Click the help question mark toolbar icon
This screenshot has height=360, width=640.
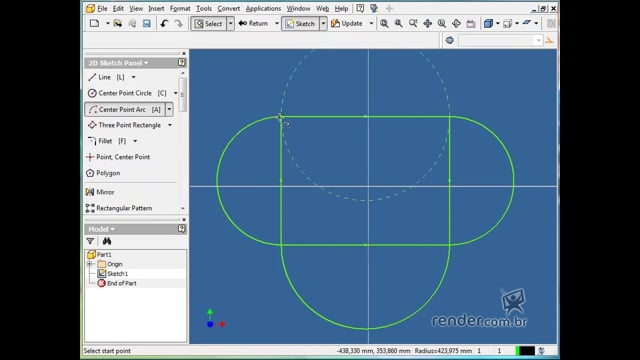coord(360,8)
